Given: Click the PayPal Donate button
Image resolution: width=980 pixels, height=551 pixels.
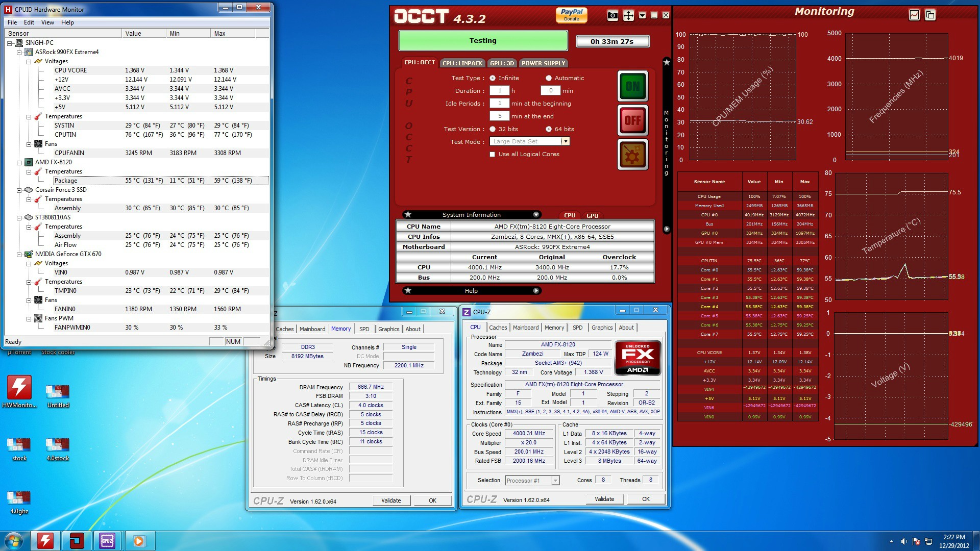Looking at the screenshot, I should point(571,14).
